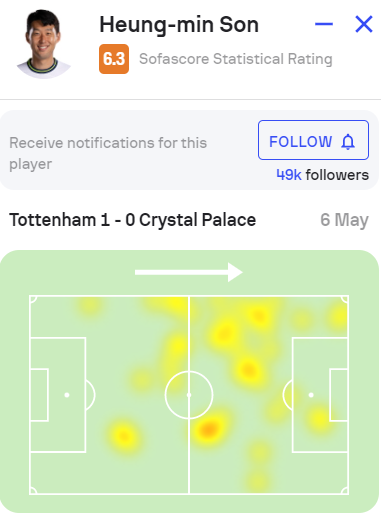Viewport: 381px width, 520px height.
Task: Minimize the Heung-min Son player panel
Action: tap(324, 24)
